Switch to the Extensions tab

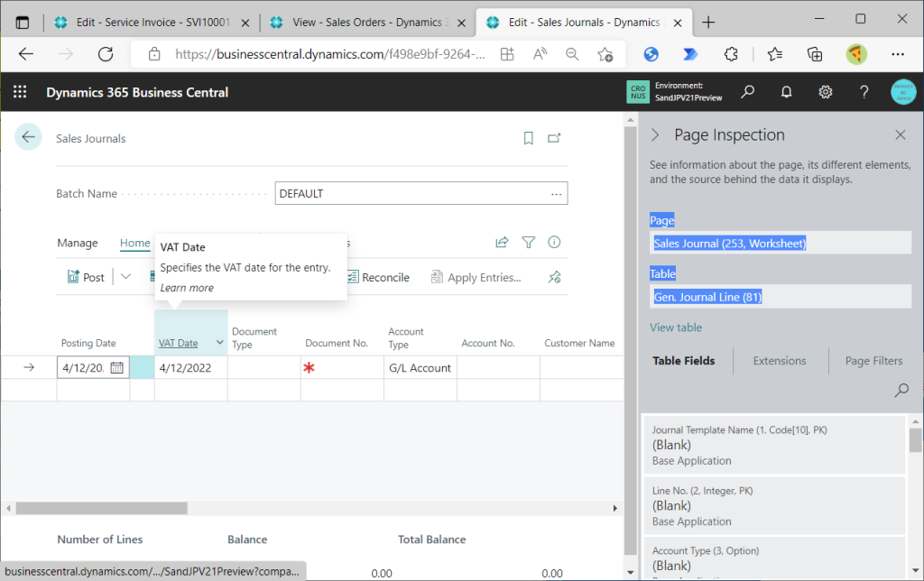pyautogui.click(x=780, y=361)
